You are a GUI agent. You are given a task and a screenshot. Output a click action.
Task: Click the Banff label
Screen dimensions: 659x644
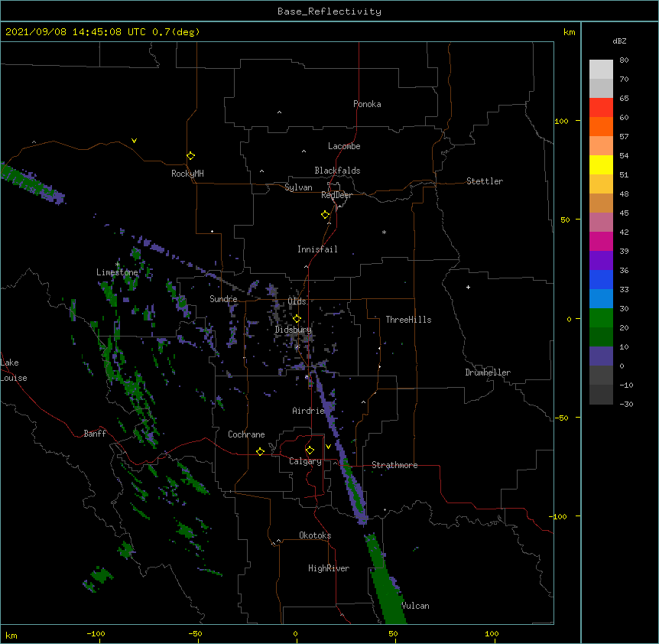coord(95,434)
